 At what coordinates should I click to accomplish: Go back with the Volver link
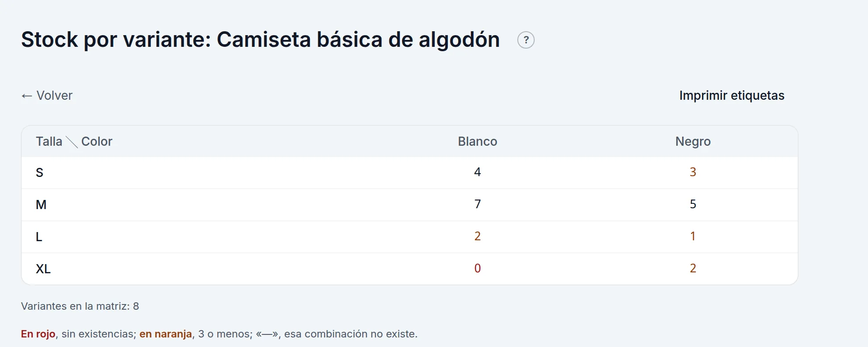[47, 95]
